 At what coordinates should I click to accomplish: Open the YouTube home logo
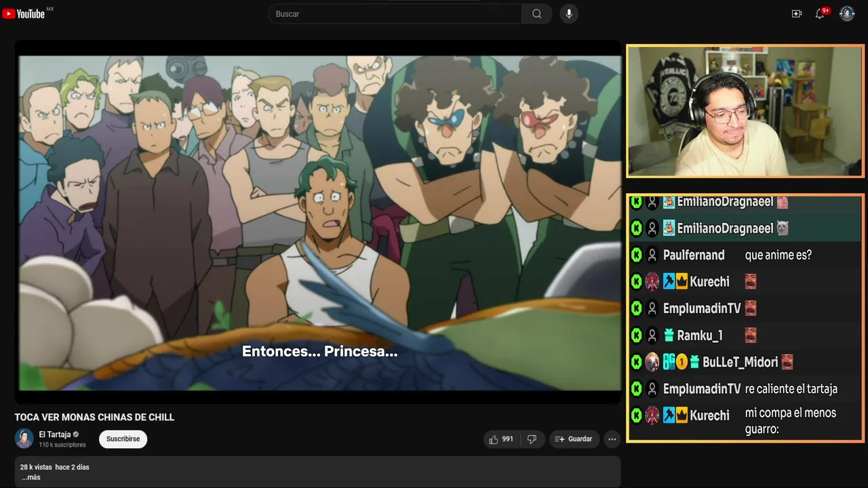[x=24, y=14]
